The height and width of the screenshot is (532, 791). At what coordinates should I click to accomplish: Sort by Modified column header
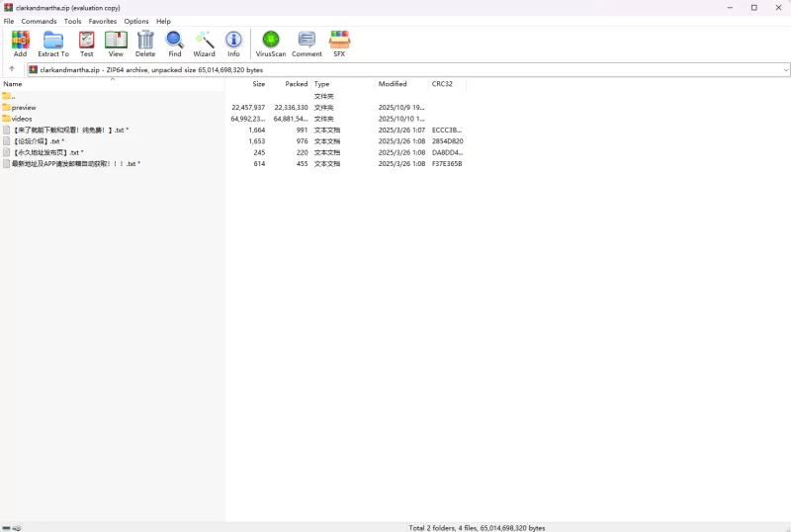point(392,84)
